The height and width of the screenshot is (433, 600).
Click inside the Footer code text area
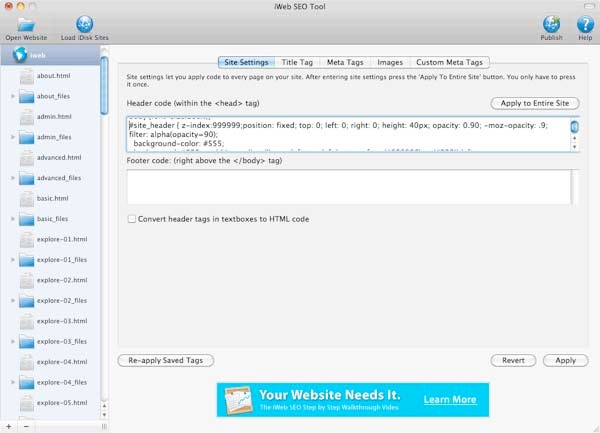tap(349, 187)
